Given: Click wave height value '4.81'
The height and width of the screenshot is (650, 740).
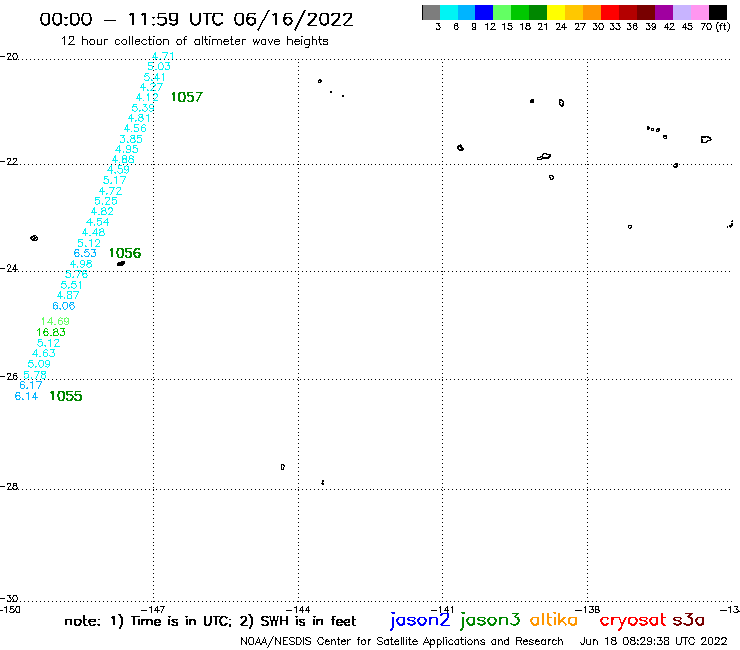Looking at the screenshot, I should click(139, 118).
